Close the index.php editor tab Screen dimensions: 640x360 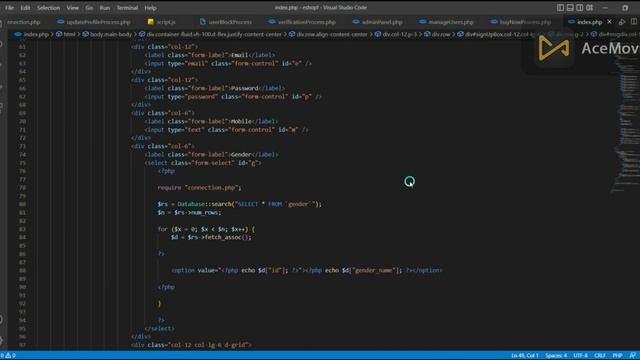tap(609, 22)
